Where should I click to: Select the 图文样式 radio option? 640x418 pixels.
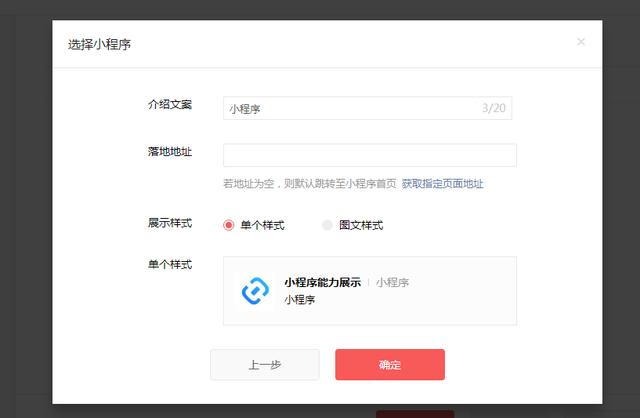(x=327, y=225)
